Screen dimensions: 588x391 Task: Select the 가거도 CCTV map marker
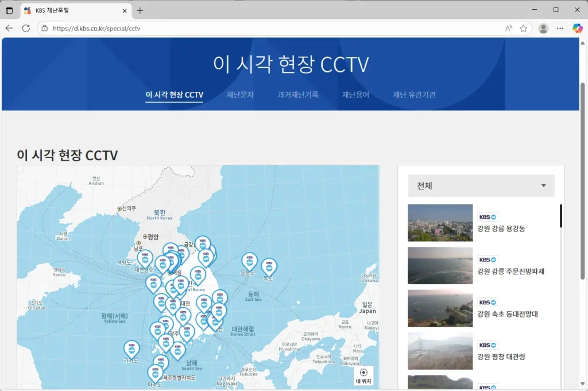coord(131,349)
